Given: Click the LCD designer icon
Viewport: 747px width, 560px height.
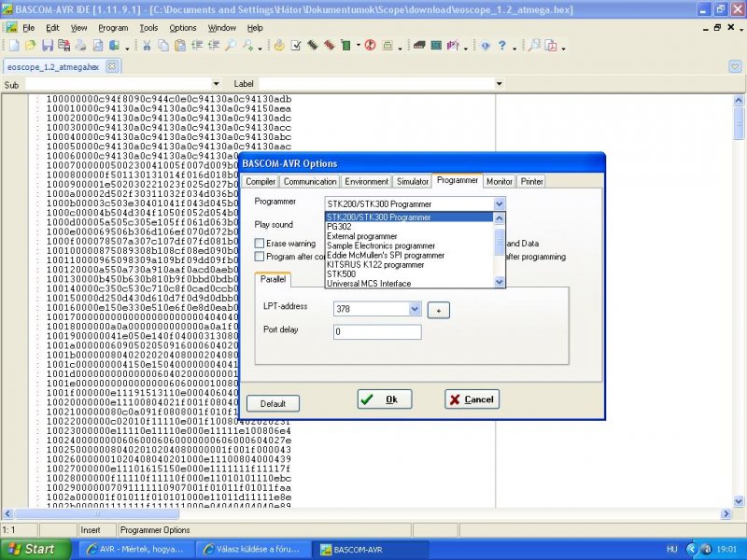Looking at the screenshot, I should pos(436,46).
